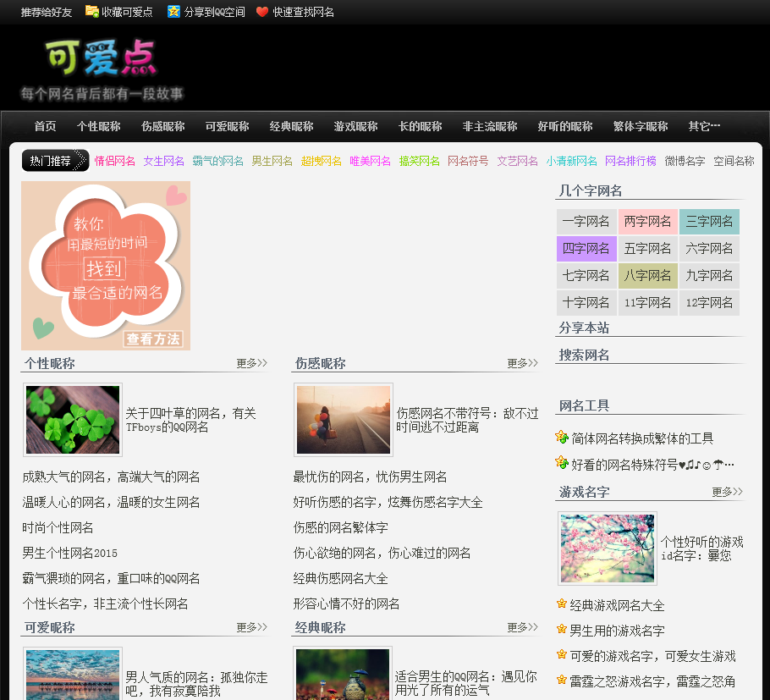770x700 pixels.
Task: Open 成熟大气的网名，高端大气的网名 article
Action: [x=111, y=477]
